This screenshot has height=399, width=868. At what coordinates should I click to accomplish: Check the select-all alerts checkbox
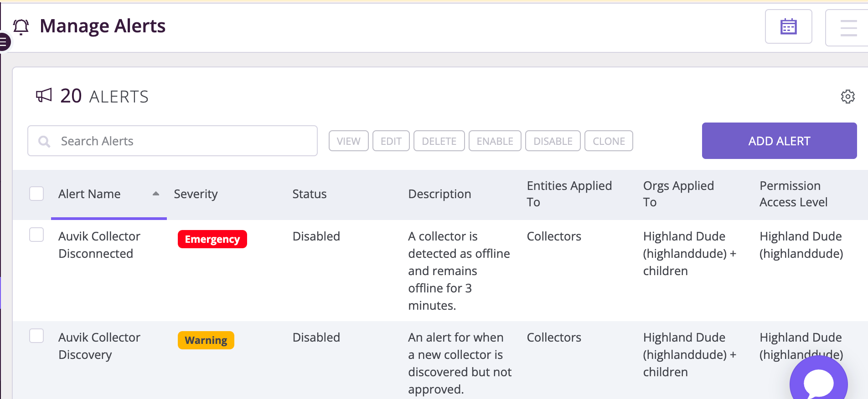pyautogui.click(x=36, y=194)
